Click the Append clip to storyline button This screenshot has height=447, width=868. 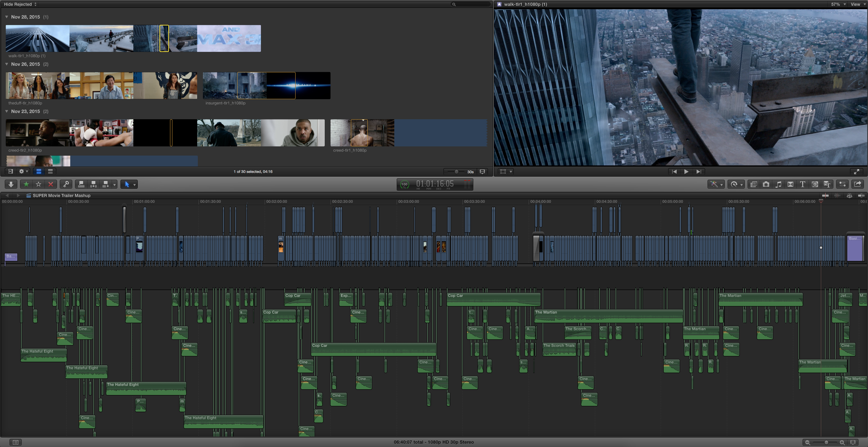pos(106,184)
